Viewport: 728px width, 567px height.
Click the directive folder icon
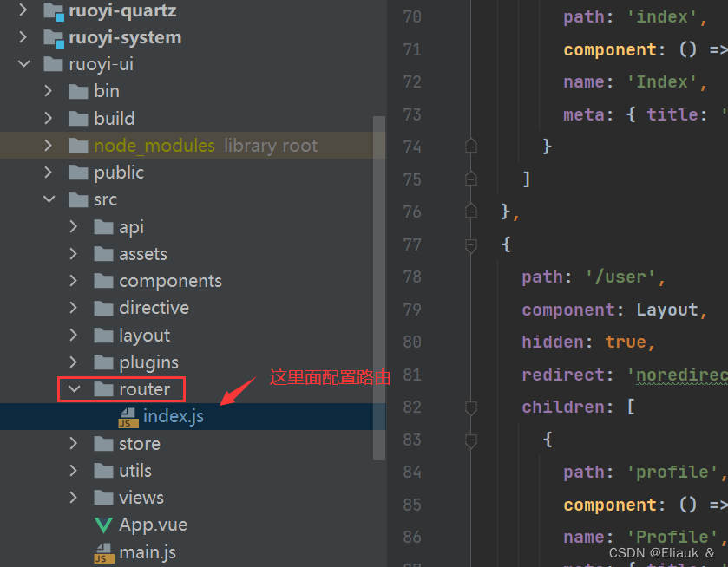point(103,308)
